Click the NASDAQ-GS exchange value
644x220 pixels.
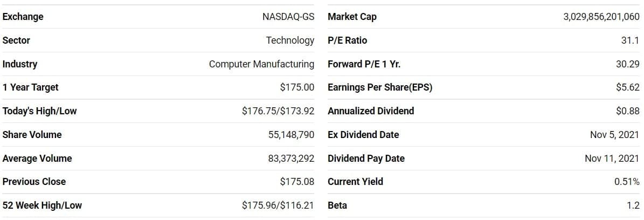click(x=288, y=17)
